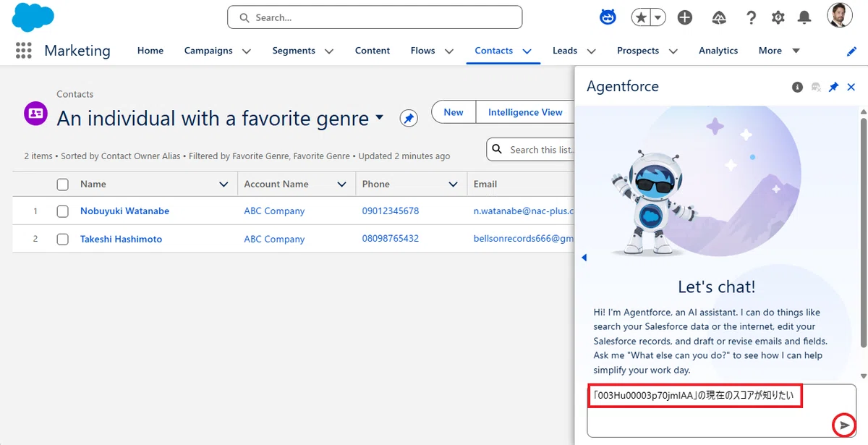Close the Agentforce panel
Image resolution: width=868 pixels, height=445 pixels.
(851, 87)
